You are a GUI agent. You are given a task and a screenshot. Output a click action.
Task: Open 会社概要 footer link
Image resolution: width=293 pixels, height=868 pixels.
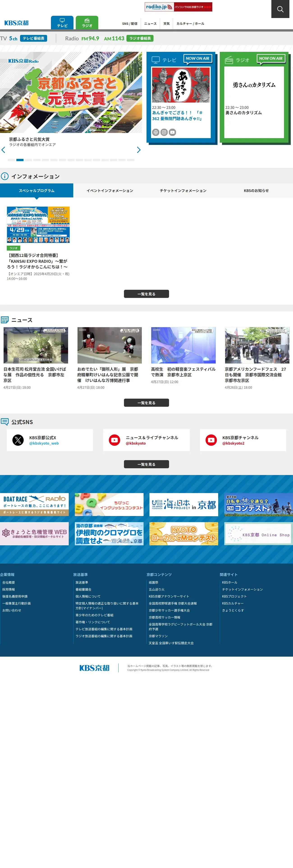point(8,582)
